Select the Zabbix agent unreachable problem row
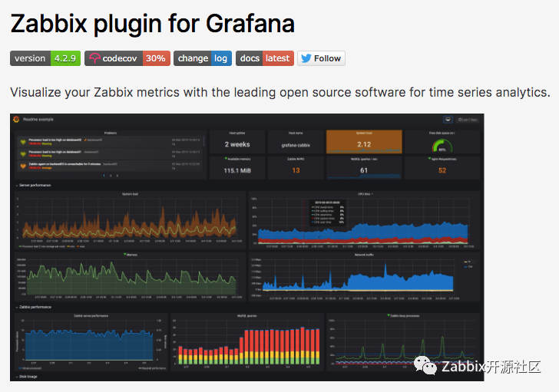The image size is (559, 392). [x=110, y=166]
